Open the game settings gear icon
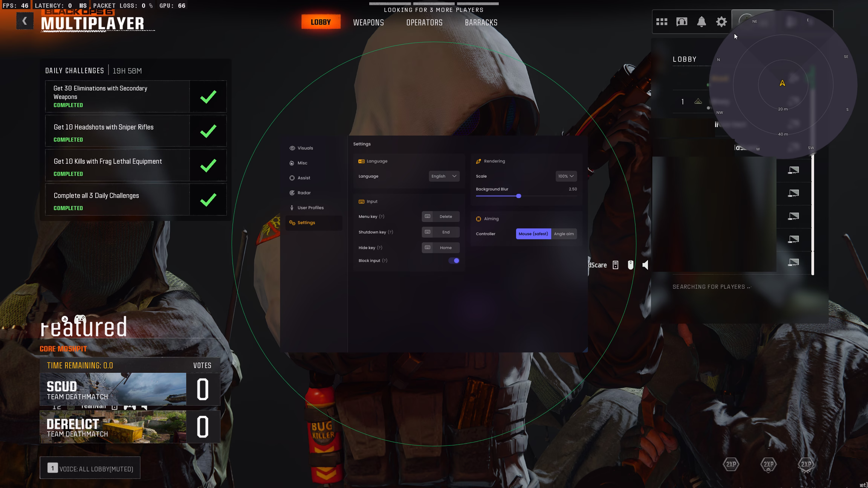Screen dimensions: 868x488 click(721, 22)
